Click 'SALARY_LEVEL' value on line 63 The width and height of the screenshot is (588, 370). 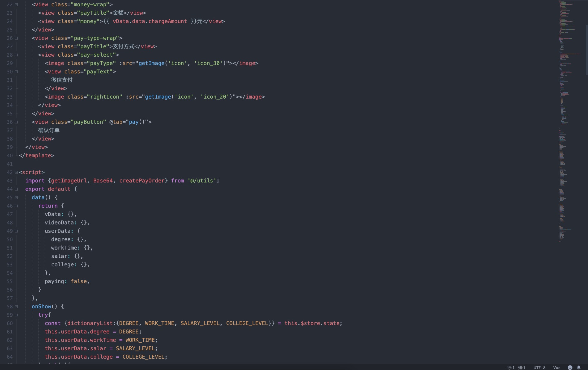coord(135,348)
